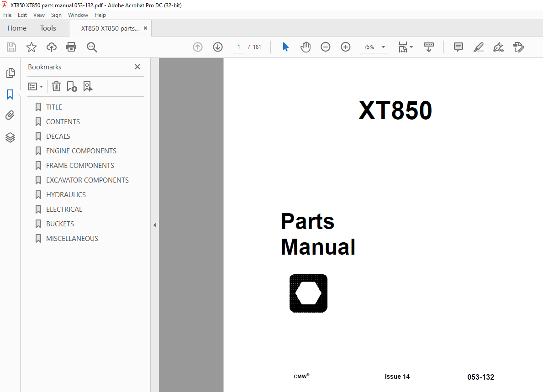Click the upload to cloud icon
The image size is (543, 392).
[x=52, y=47]
